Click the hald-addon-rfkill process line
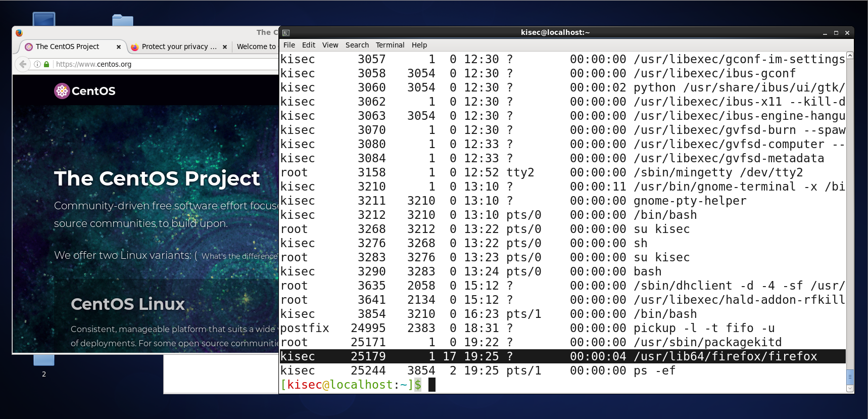Image resolution: width=868 pixels, height=419 pixels. point(563,300)
